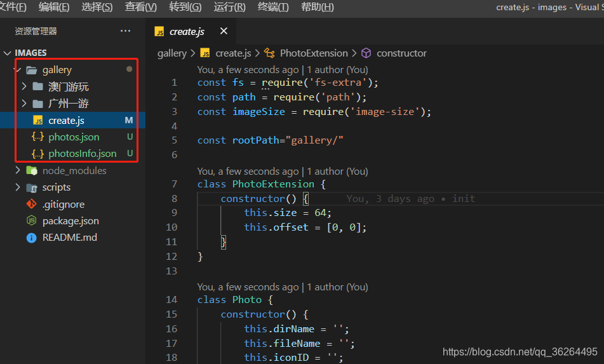Select the 广州一游 folder

(x=69, y=104)
